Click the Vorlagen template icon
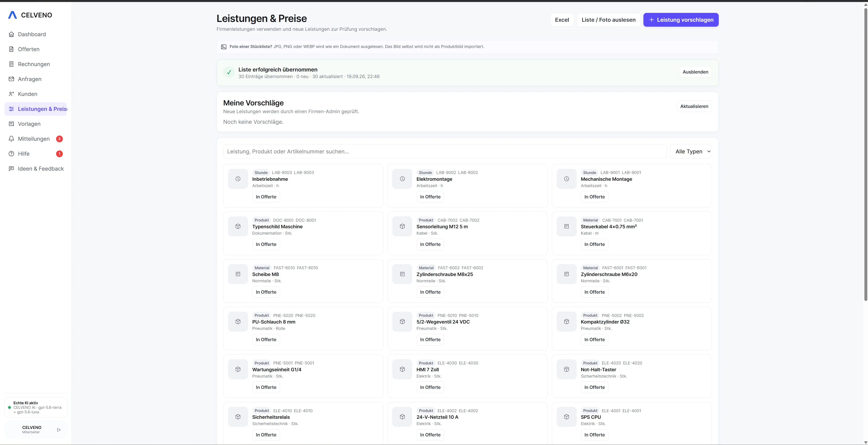 pos(12,124)
